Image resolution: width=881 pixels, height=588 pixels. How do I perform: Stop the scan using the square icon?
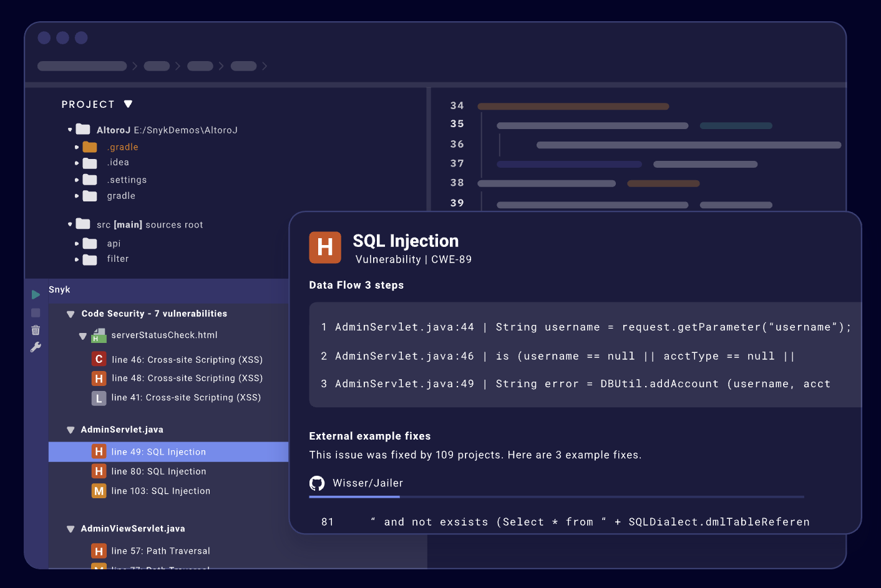click(x=36, y=312)
